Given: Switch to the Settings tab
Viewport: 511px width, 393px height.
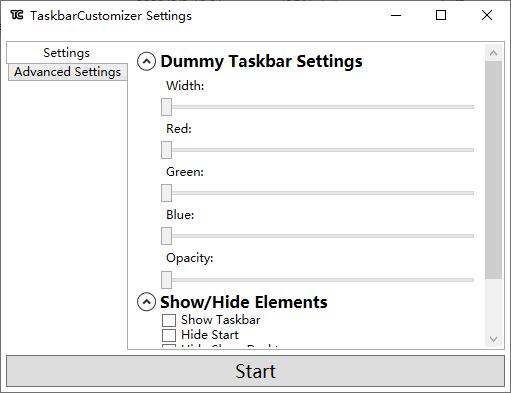Looking at the screenshot, I should point(67,53).
